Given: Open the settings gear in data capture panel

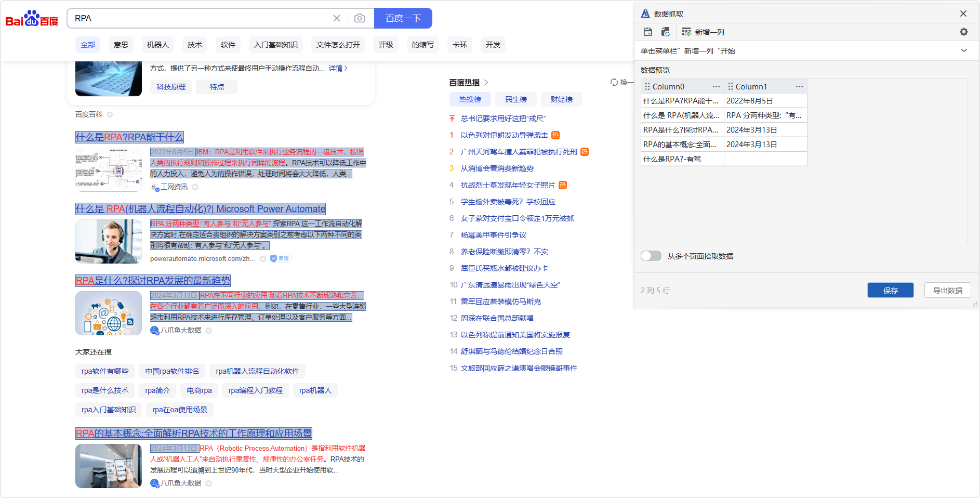Looking at the screenshot, I should 964,32.
